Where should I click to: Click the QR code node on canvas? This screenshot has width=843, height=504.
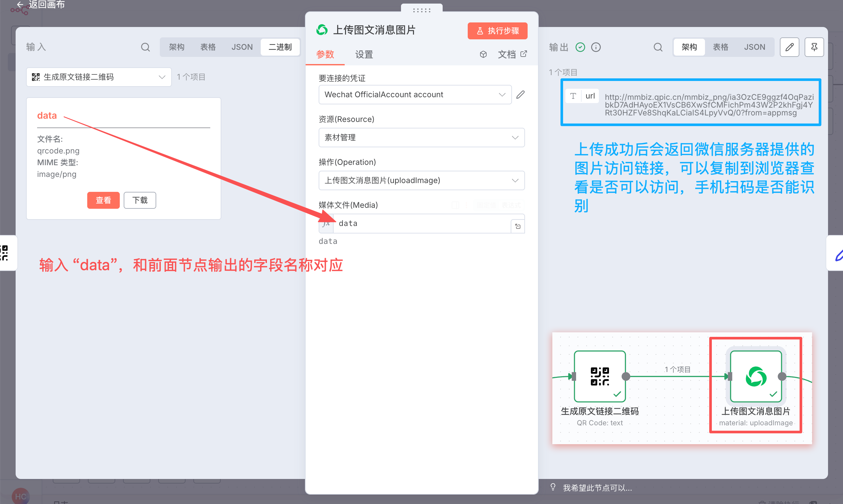(600, 376)
